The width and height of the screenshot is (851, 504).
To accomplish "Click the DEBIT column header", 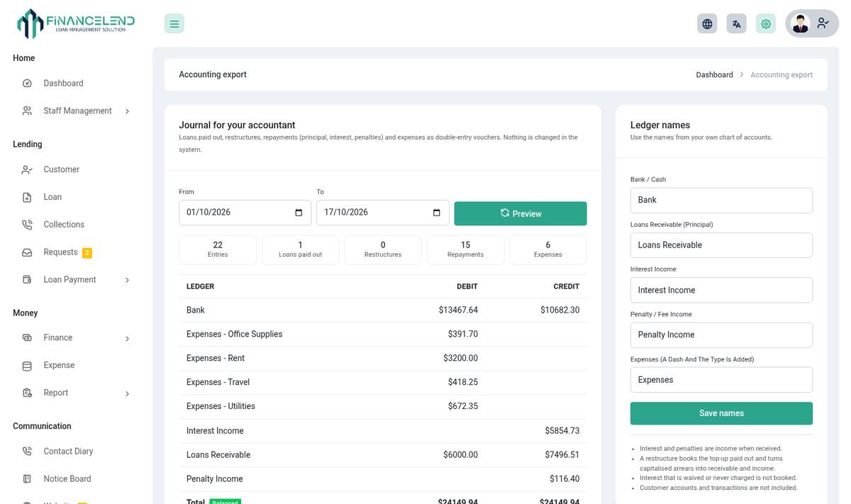I will pyautogui.click(x=467, y=286).
